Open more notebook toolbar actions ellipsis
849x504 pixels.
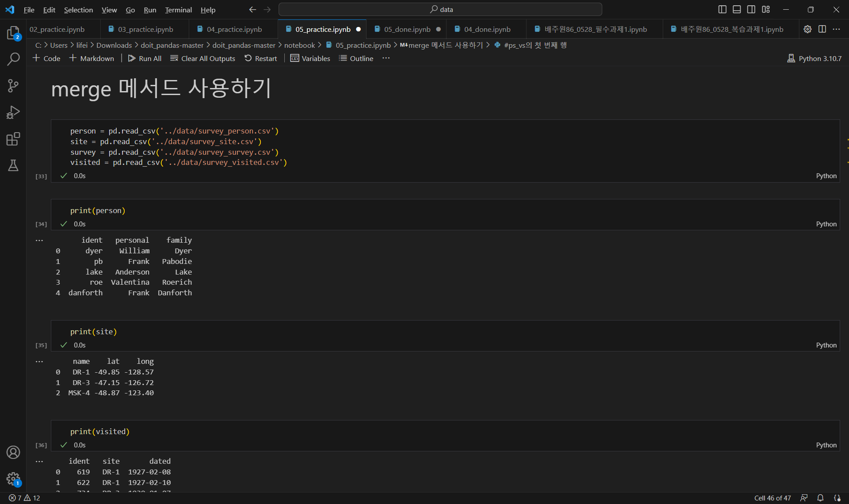[386, 58]
